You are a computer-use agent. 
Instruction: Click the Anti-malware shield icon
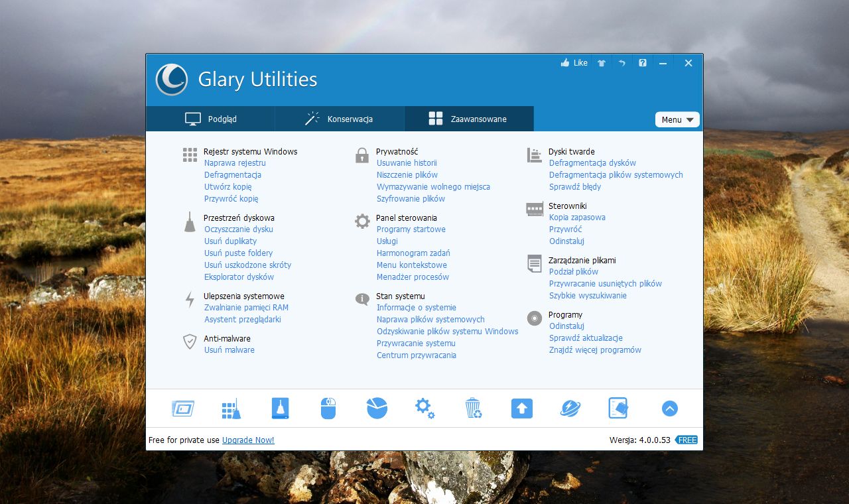pyautogui.click(x=190, y=342)
